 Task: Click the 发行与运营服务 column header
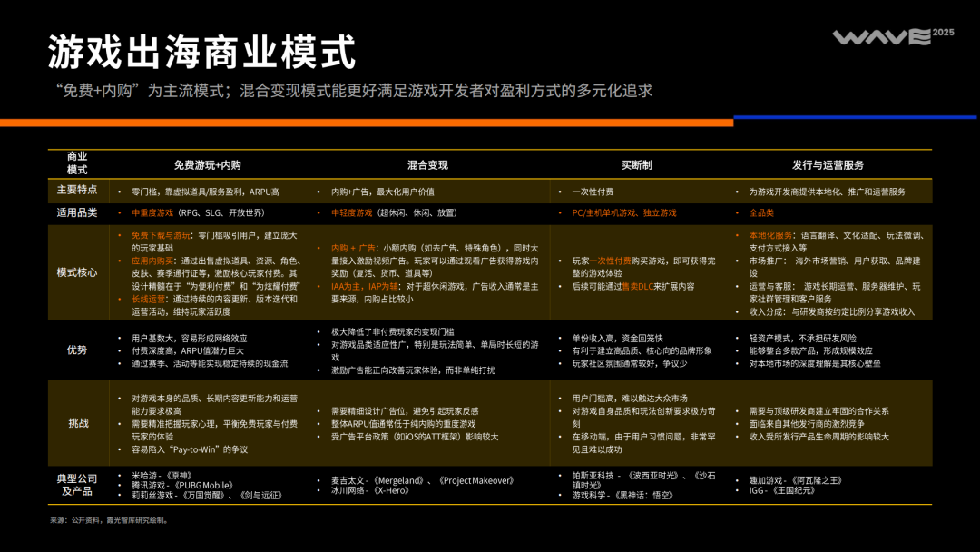pos(827,166)
